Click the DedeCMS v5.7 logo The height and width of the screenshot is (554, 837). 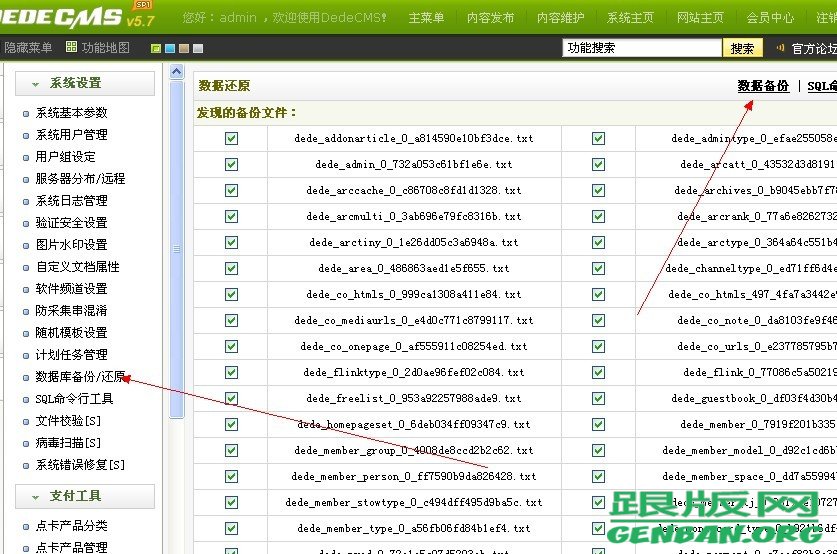click(76, 17)
